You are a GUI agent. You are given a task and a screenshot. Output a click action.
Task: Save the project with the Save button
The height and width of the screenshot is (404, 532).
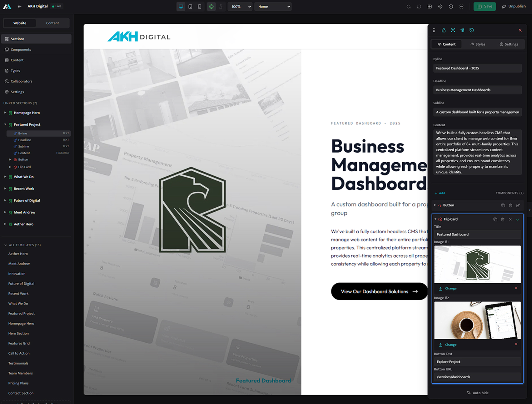(485, 6)
